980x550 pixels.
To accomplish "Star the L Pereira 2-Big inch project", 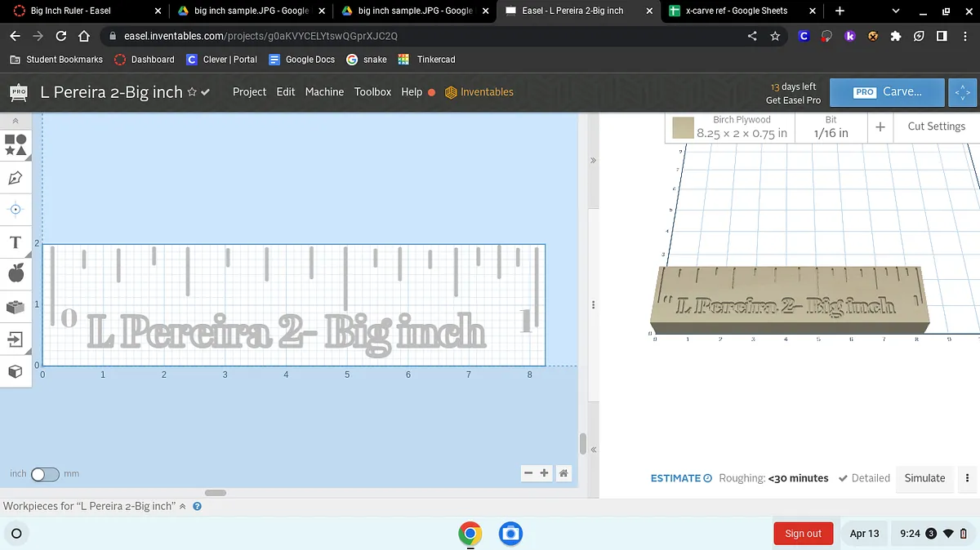I will pyautogui.click(x=192, y=92).
